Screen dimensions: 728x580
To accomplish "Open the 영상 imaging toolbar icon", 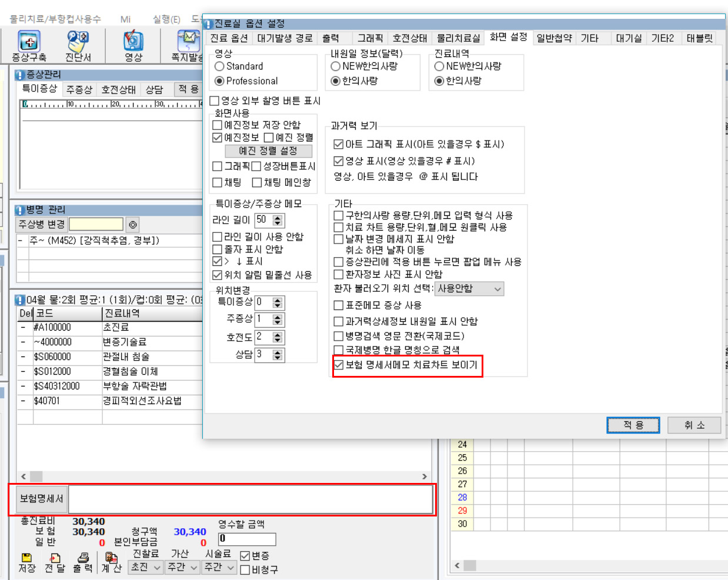I will tap(133, 42).
